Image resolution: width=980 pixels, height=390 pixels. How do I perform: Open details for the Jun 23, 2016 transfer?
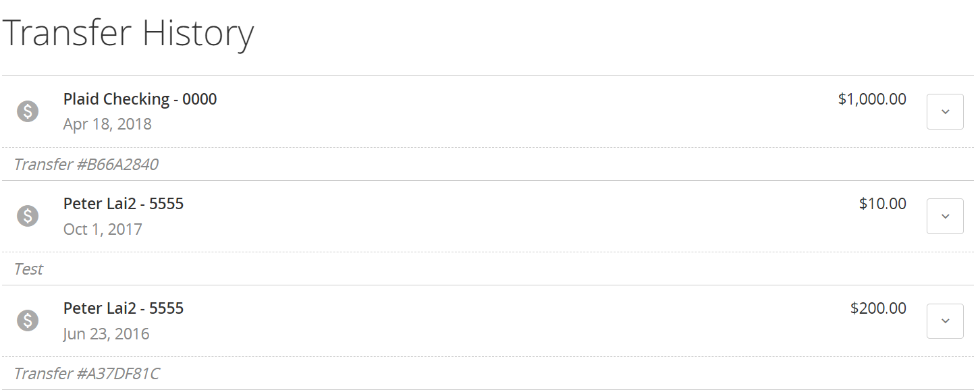[945, 321]
